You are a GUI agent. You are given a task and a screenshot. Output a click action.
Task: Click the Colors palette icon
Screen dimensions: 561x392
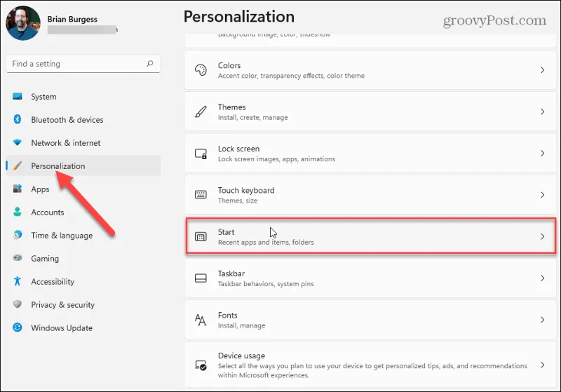click(201, 69)
